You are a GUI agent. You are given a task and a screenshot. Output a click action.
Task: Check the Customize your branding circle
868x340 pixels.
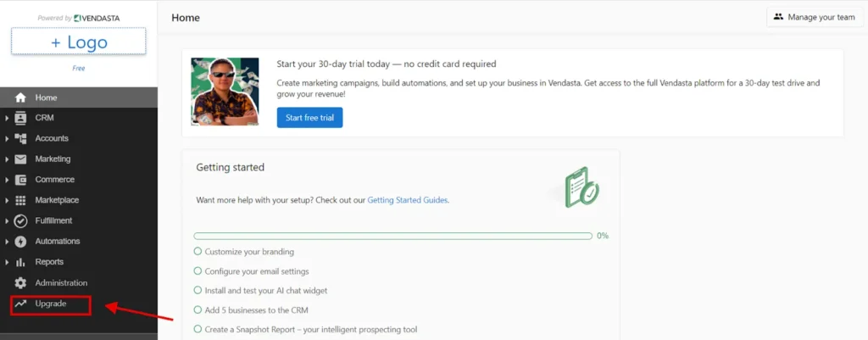point(198,252)
